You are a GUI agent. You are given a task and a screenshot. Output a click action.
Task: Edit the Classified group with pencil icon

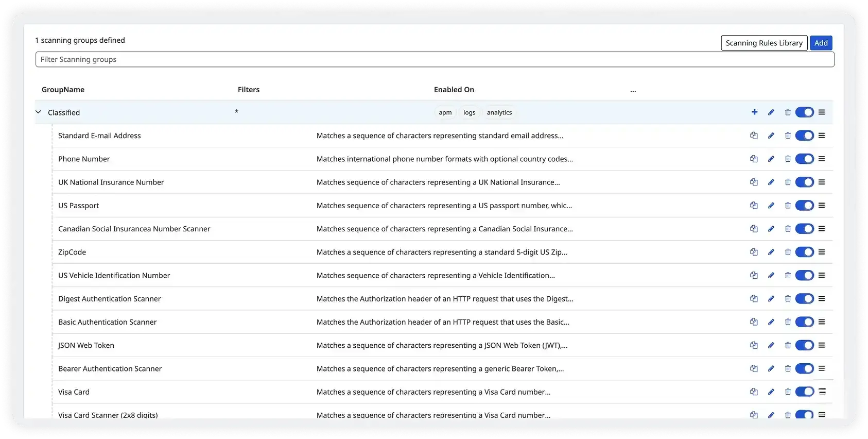coord(771,112)
